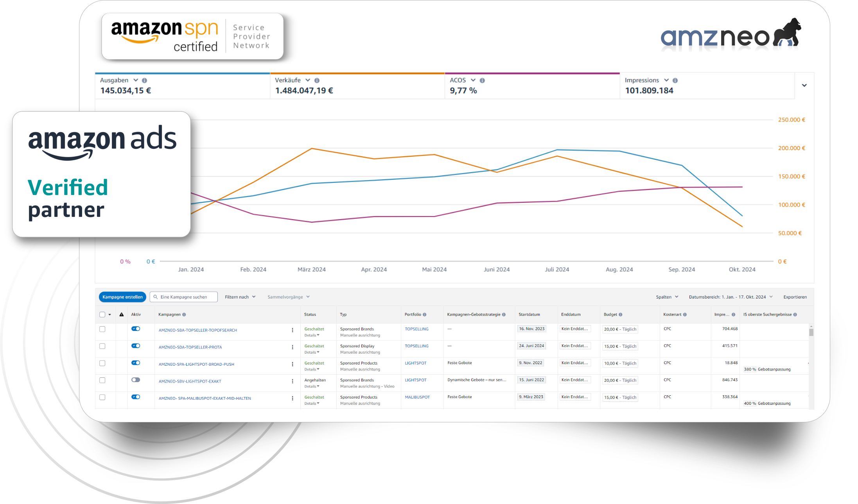Click the Amazon SPN certified badge

tap(192, 36)
